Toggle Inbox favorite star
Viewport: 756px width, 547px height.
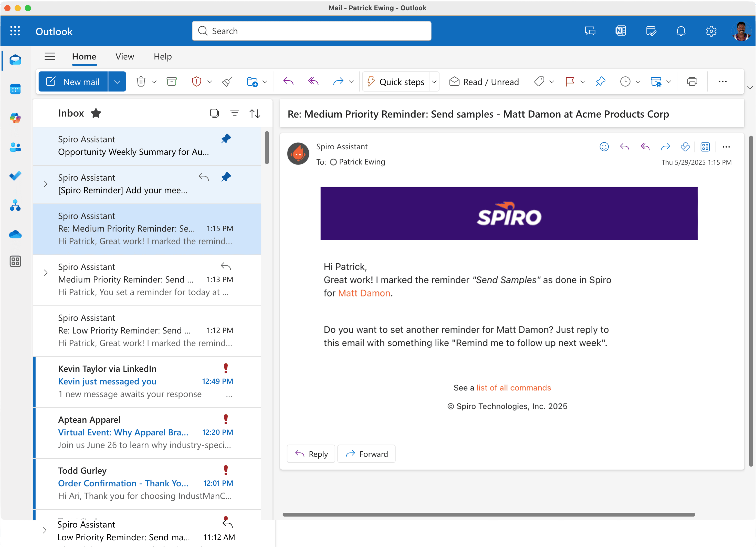click(96, 113)
